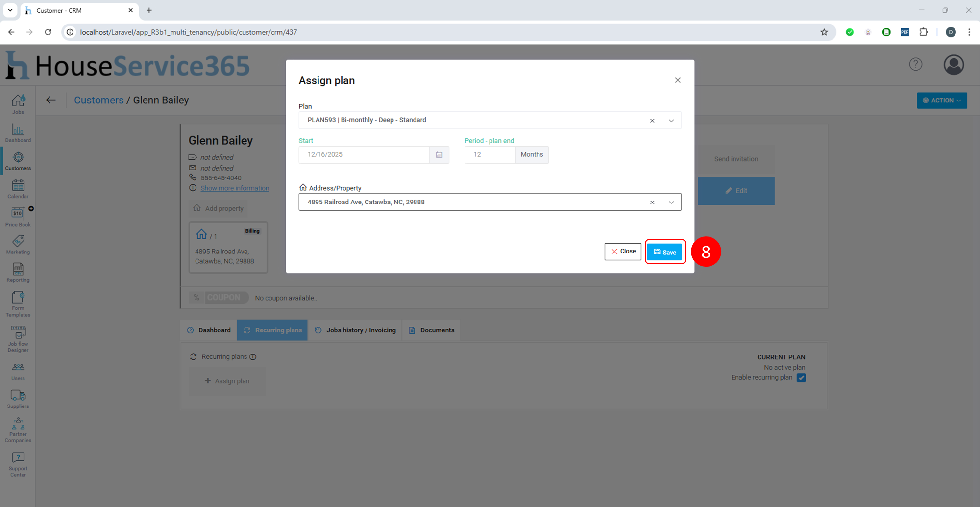This screenshot has height=507, width=980.
Task: Expand the Address/Property dropdown arrow
Action: [671, 203]
